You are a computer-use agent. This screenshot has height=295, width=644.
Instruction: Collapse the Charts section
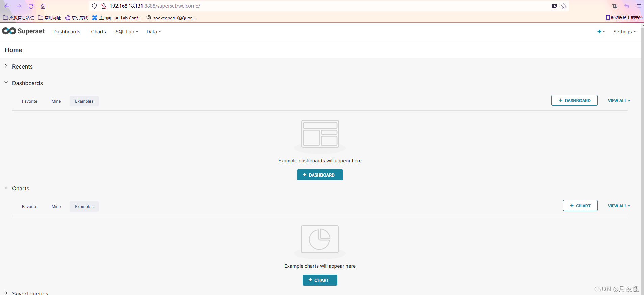[6, 188]
